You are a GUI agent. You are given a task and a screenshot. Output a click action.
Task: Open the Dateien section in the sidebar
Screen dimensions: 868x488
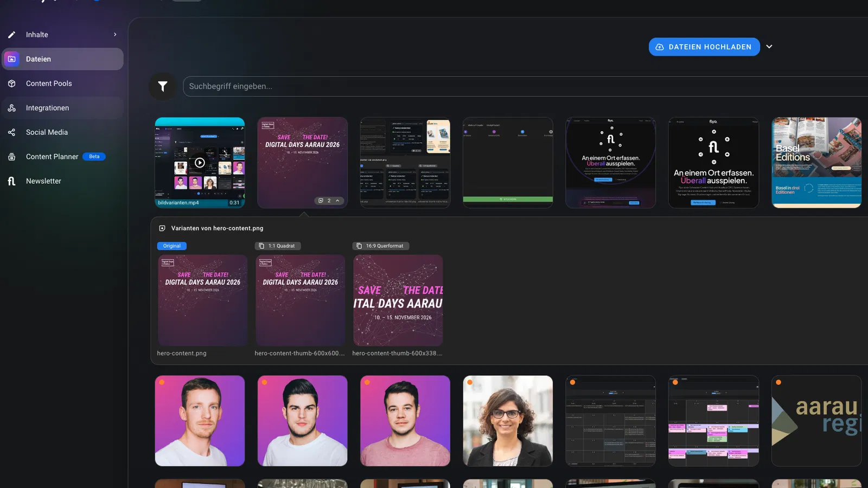click(x=62, y=59)
